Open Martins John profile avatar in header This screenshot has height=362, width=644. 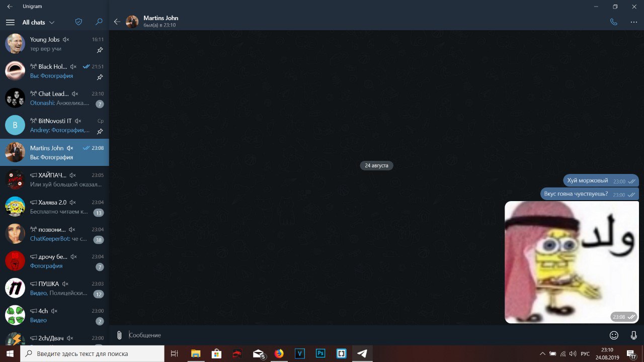(132, 22)
